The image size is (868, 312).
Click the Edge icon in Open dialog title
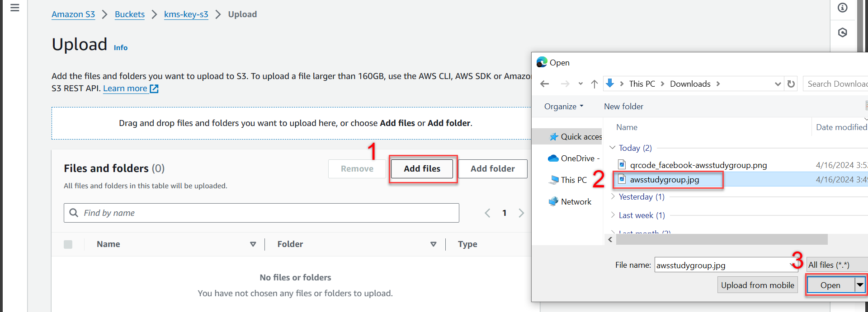coord(542,62)
